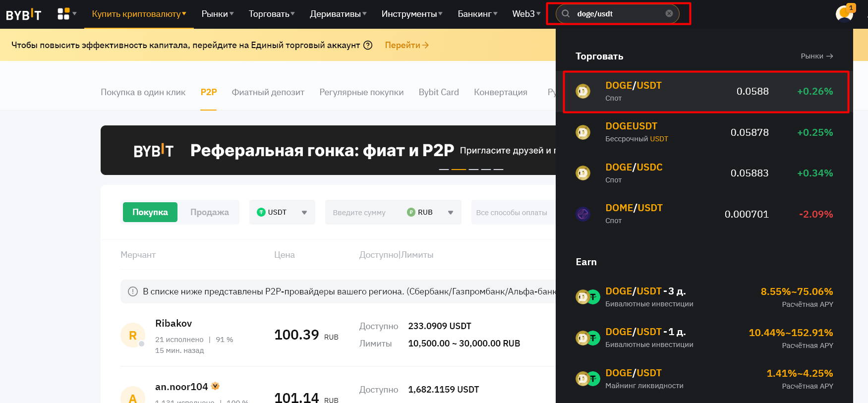Open the Все способы оплаты dropdown
Image resolution: width=868 pixels, height=403 pixels.
pyautogui.click(x=513, y=212)
